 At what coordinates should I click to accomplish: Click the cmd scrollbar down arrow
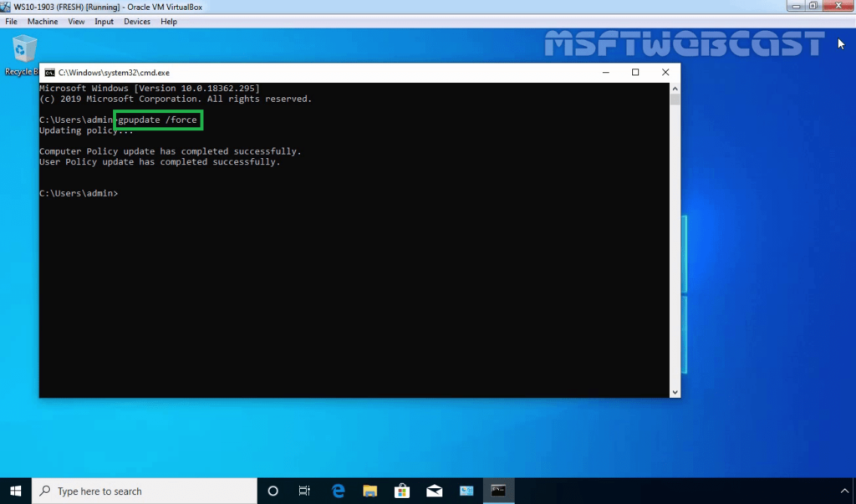(x=675, y=392)
